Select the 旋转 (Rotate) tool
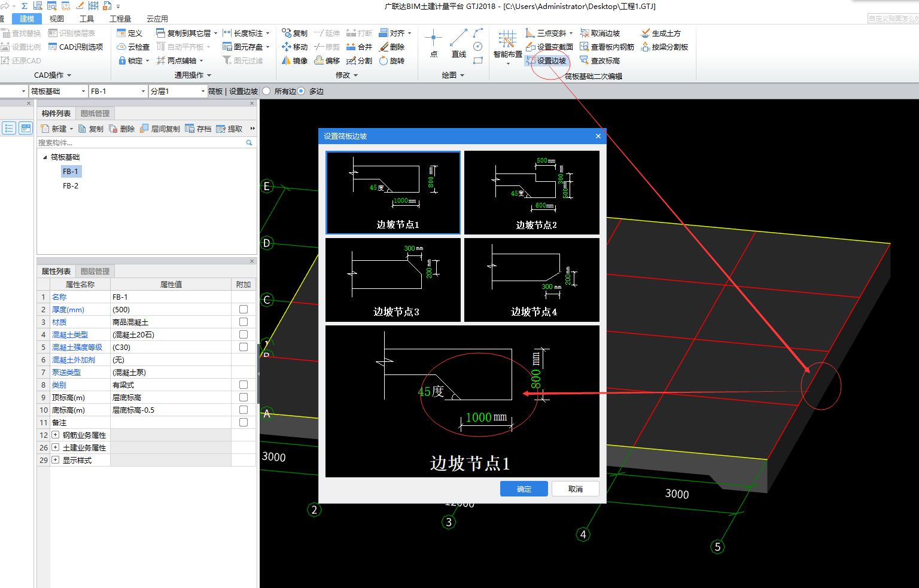This screenshot has height=588, width=919. (392, 60)
